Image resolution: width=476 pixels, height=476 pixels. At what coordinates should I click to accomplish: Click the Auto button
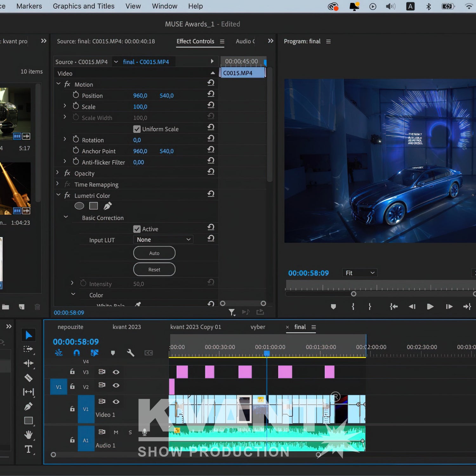(x=154, y=253)
